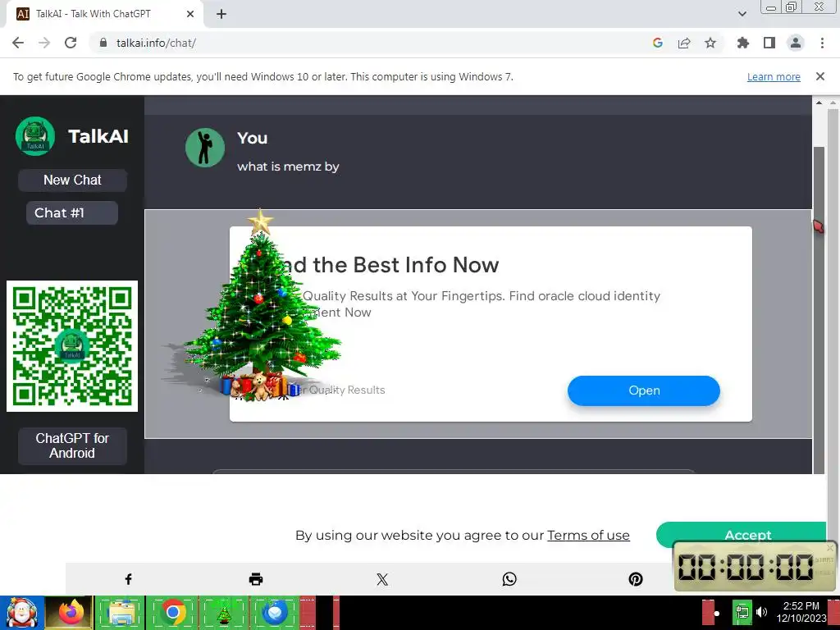Open a new browser tab
Viewport: 840px width, 630px height.
coord(221,14)
